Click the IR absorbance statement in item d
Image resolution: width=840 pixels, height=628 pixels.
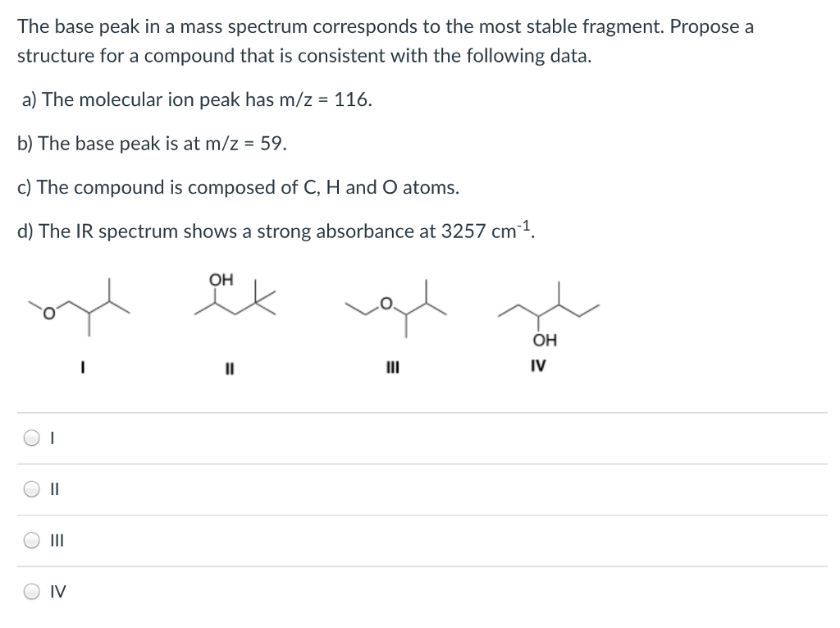[x=269, y=231]
